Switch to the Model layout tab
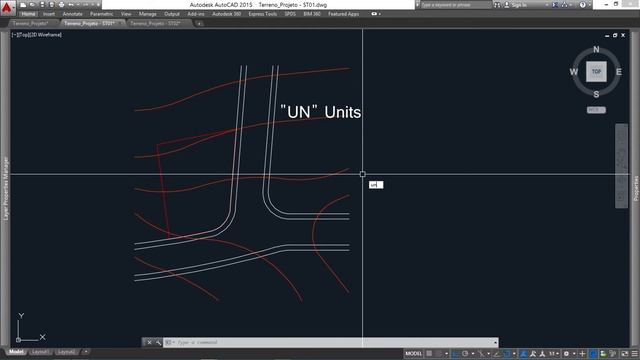This screenshot has width=640, height=360. click(x=16, y=352)
